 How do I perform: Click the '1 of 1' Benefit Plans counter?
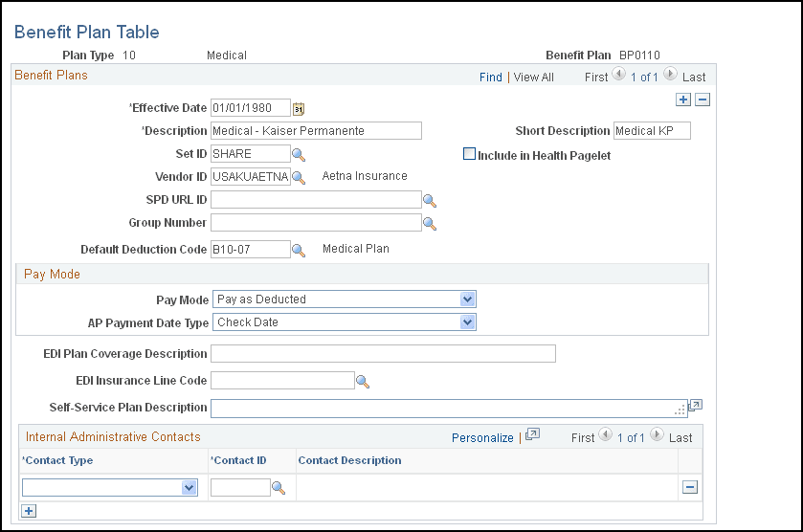(644, 78)
